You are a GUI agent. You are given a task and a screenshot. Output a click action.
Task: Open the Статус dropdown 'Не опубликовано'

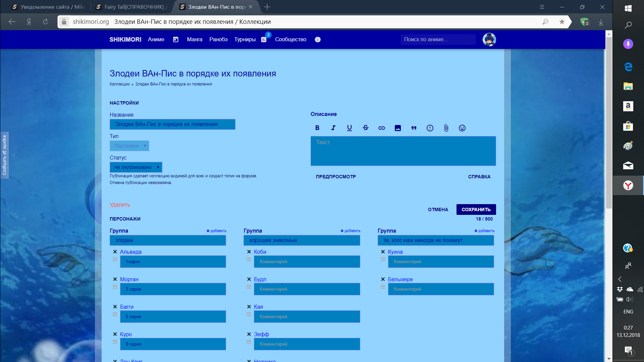pos(136,167)
